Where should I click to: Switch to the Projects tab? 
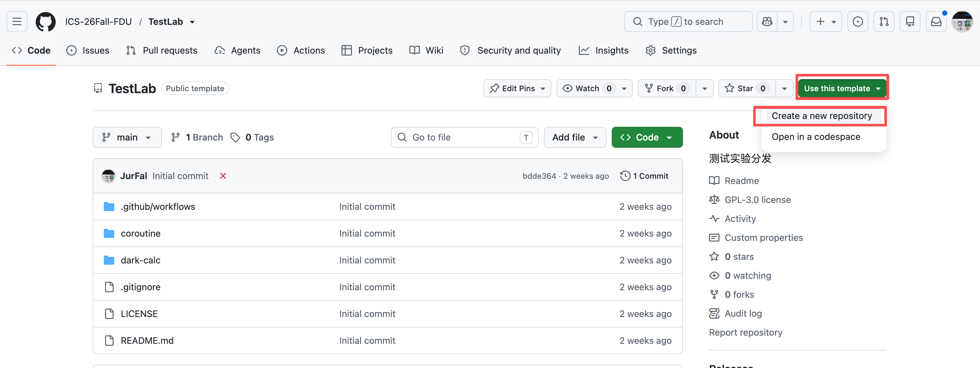pyautogui.click(x=367, y=50)
